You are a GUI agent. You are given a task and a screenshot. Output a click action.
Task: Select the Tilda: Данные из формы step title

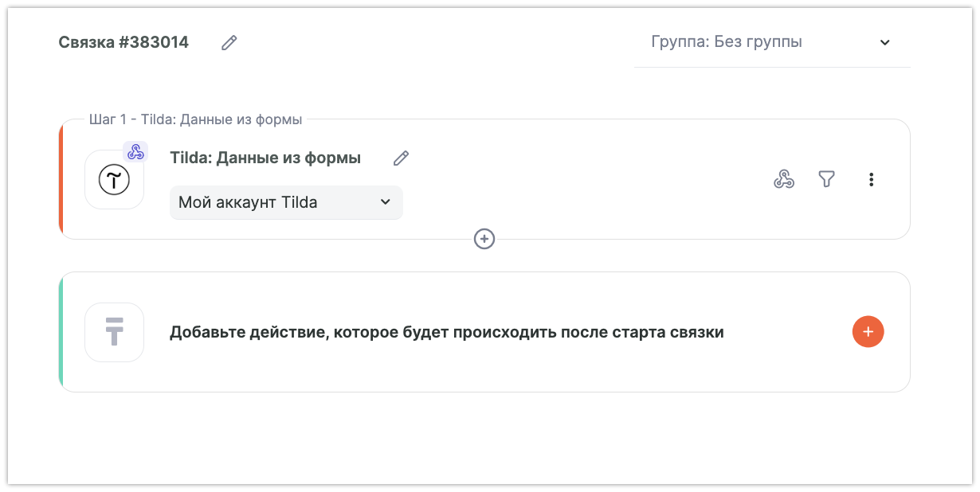click(x=265, y=158)
